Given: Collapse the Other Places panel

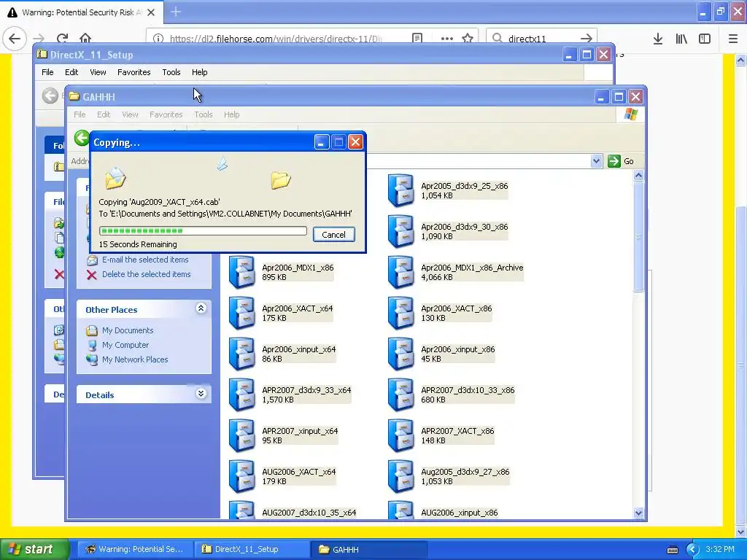Looking at the screenshot, I should tap(201, 308).
